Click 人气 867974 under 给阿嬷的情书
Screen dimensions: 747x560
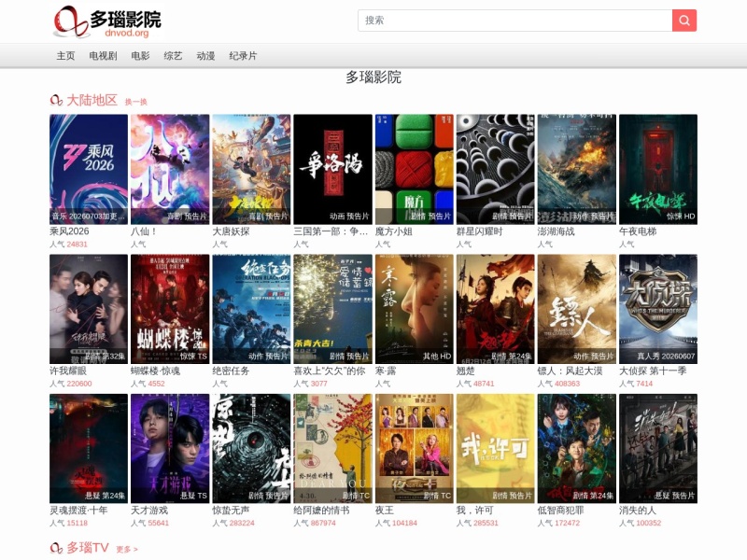click(x=315, y=524)
